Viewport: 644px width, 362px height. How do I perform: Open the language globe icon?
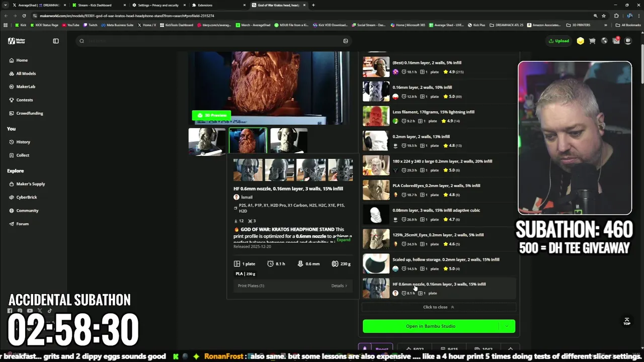tap(604, 41)
